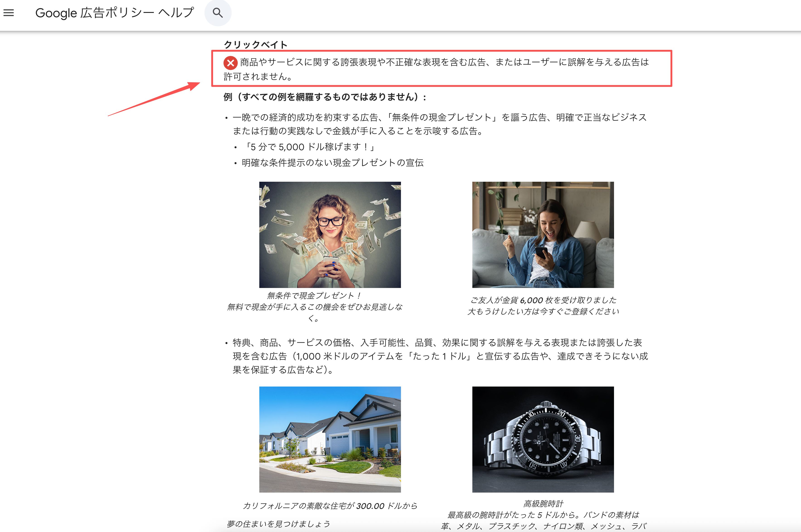Click bullet starting 特典、商品、サービスの価格
Screen dimensions: 801x532
click(441, 356)
